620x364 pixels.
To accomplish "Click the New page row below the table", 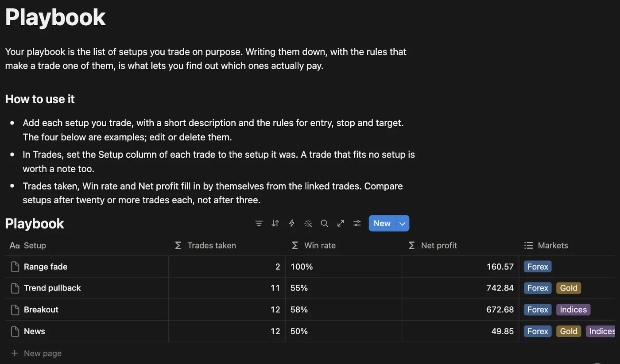I will [310, 353].
